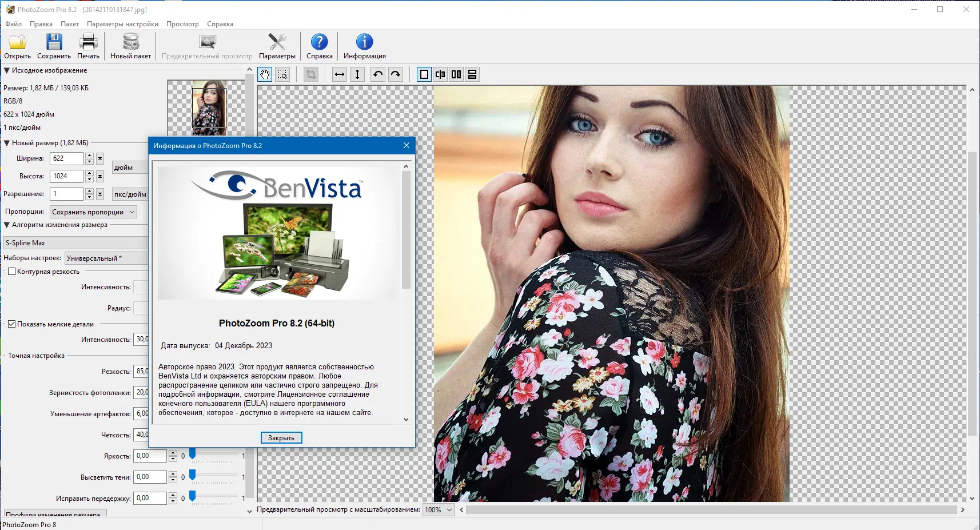Collapse the Исходное изображение section
Image resolution: width=980 pixels, height=530 pixels.
pyautogui.click(x=7, y=71)
